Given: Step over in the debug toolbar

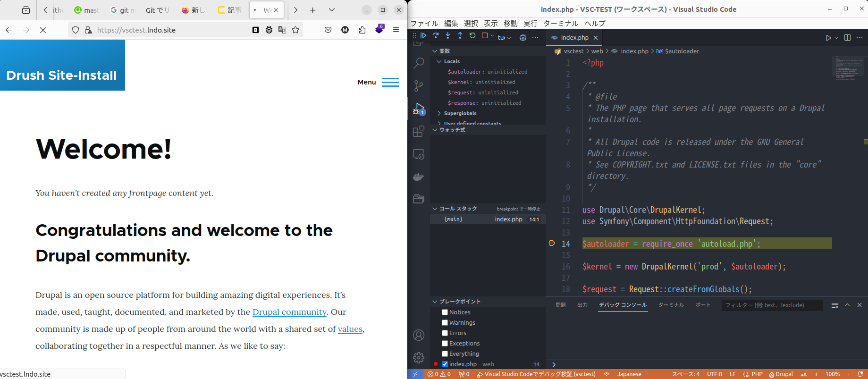Looking at the screenshot, I should [436, 36].
